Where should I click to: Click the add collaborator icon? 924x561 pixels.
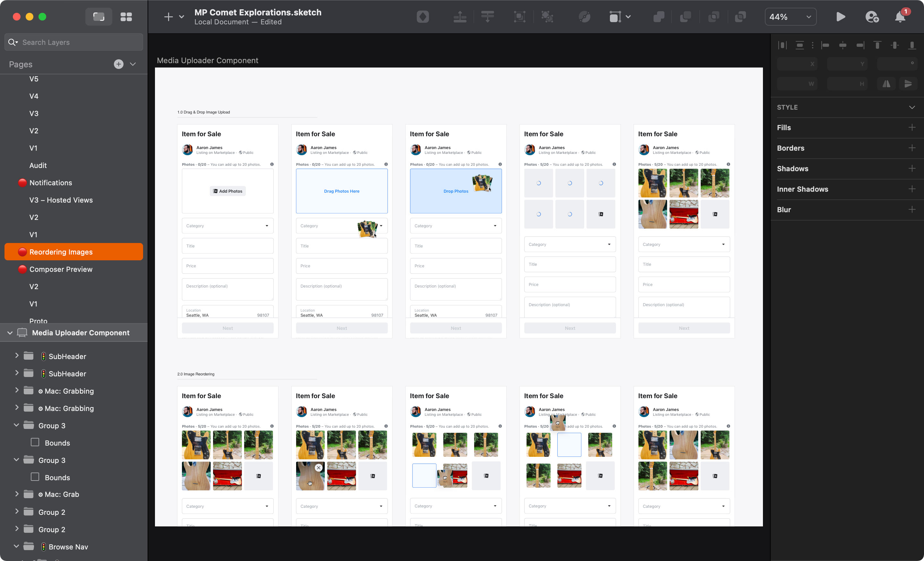coord(872,17)
